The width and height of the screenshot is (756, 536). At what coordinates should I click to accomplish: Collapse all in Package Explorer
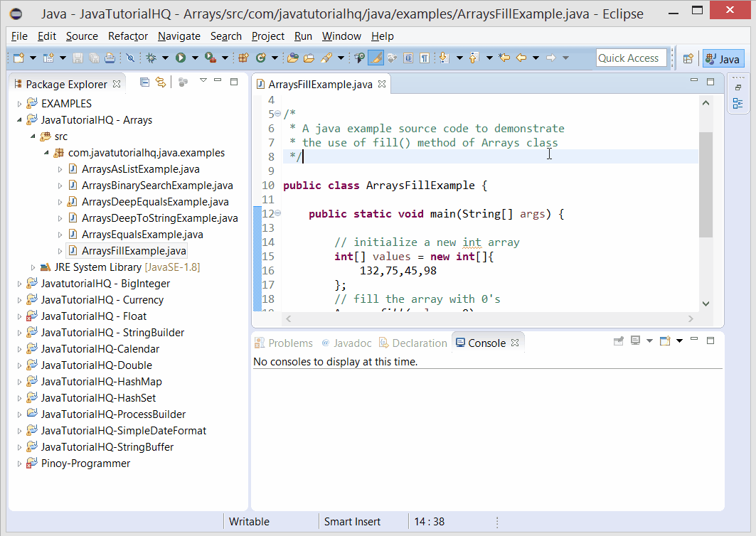coord(145,82)
